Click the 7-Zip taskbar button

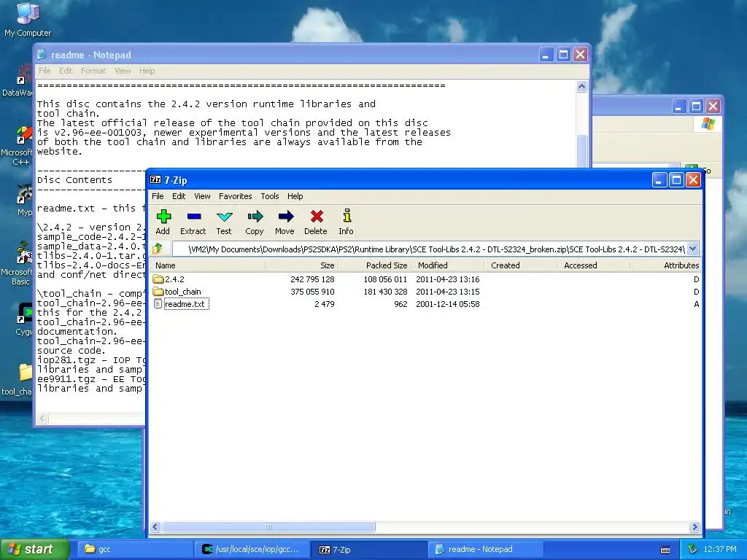click(x=368, y=549)
